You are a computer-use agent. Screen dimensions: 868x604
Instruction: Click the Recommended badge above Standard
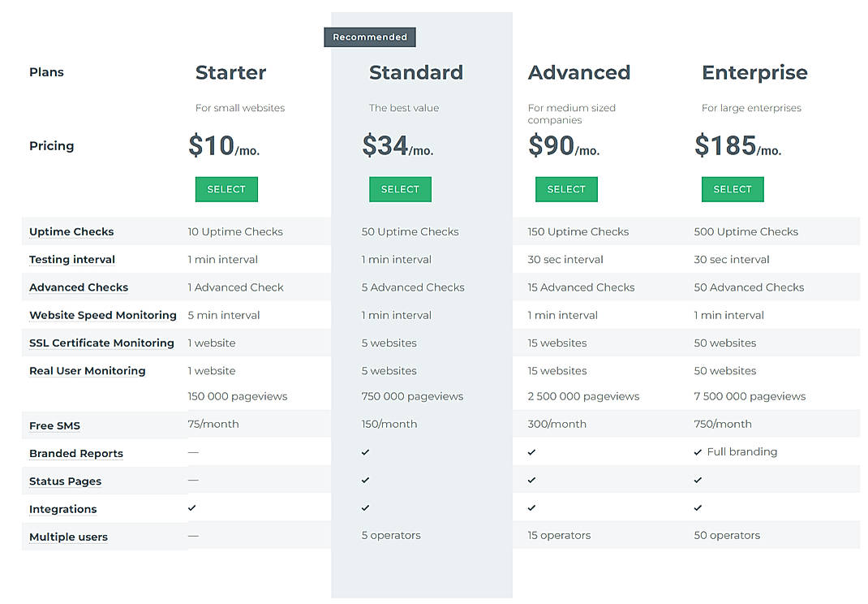tap(369, 37)
